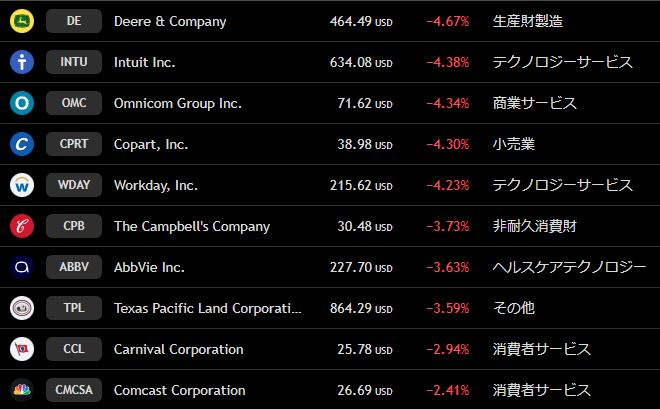The height and width of the screenshot is (409, 660).
Task: Open the Omnicom Group Inc. company link
Action: (178, 103)
